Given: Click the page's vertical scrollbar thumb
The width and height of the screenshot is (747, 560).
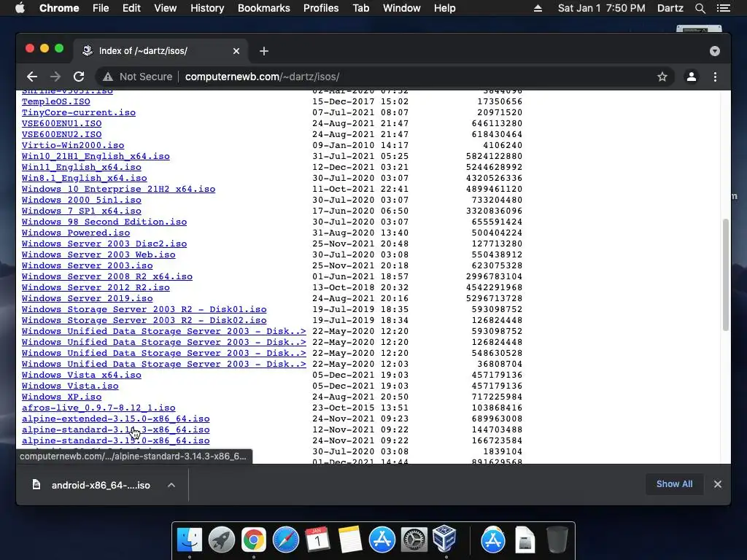Looking at the screenshot, I should click(x=726, y=275).
